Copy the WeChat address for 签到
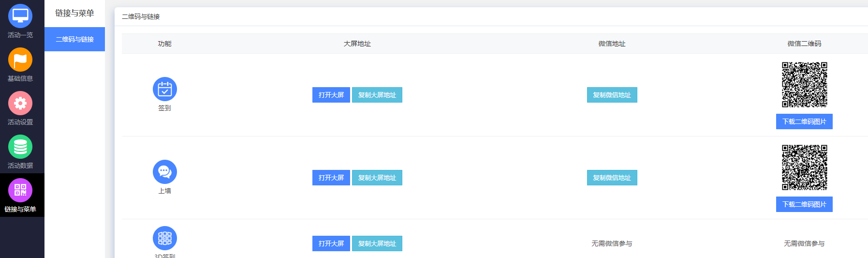Image resolution: width=868 pixels, height=258 pixels. [612, 95]
